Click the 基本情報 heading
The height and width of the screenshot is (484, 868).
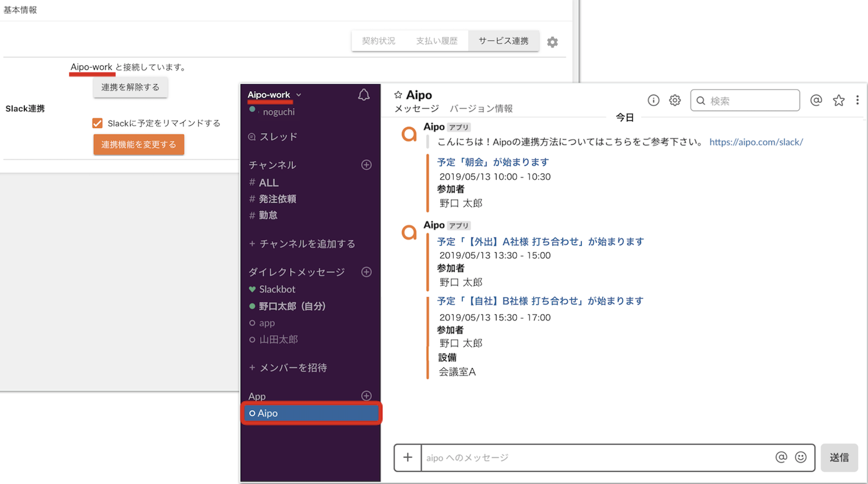20,10
